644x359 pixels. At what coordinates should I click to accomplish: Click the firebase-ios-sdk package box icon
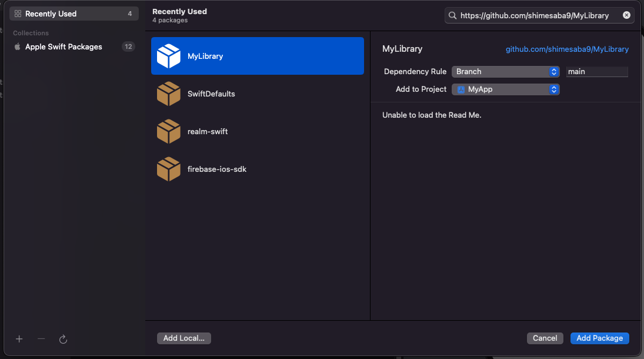click(168, 169)
